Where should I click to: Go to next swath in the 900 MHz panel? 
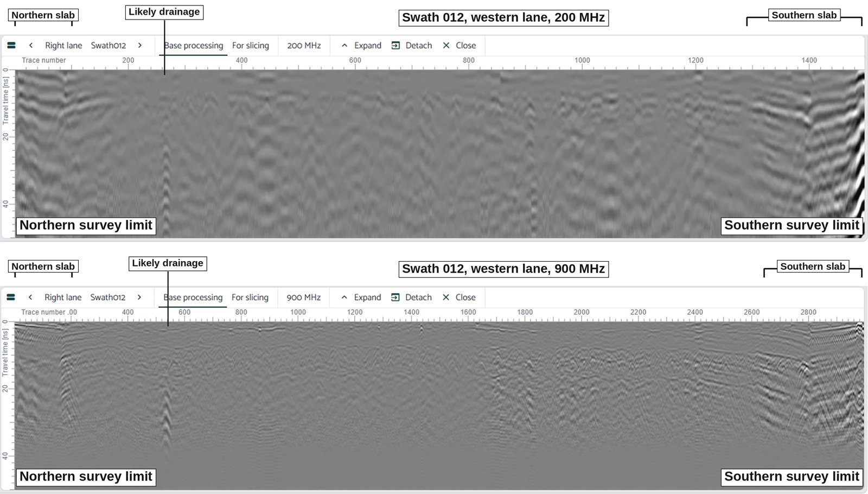[x=139, y=297]
